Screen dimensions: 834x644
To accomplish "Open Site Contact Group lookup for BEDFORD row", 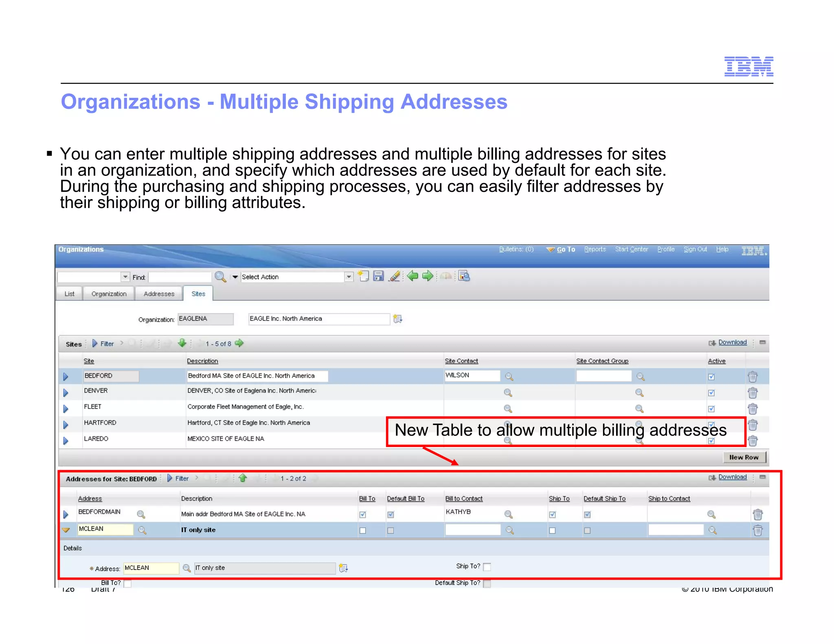I will [x=641, y=377].
